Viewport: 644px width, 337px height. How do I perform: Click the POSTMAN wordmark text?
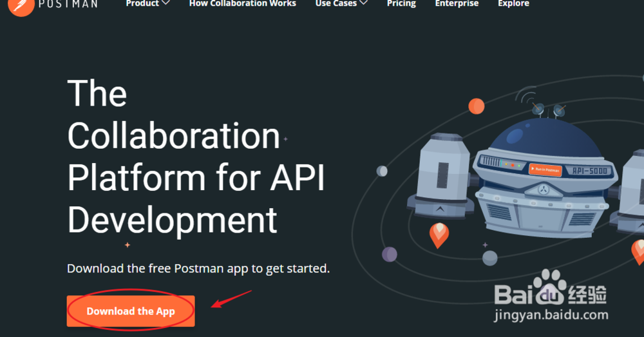pos(68,4)
